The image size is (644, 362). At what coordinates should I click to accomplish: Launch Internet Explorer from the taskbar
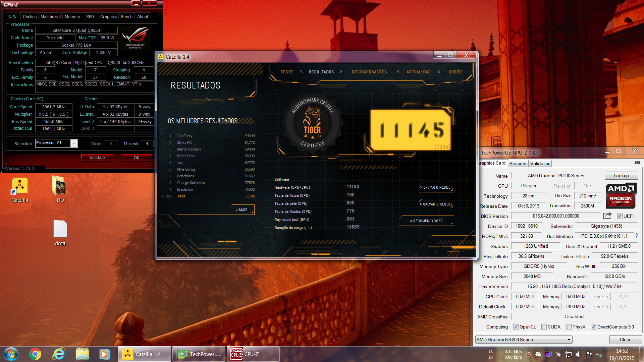click(x=59, y=354)
